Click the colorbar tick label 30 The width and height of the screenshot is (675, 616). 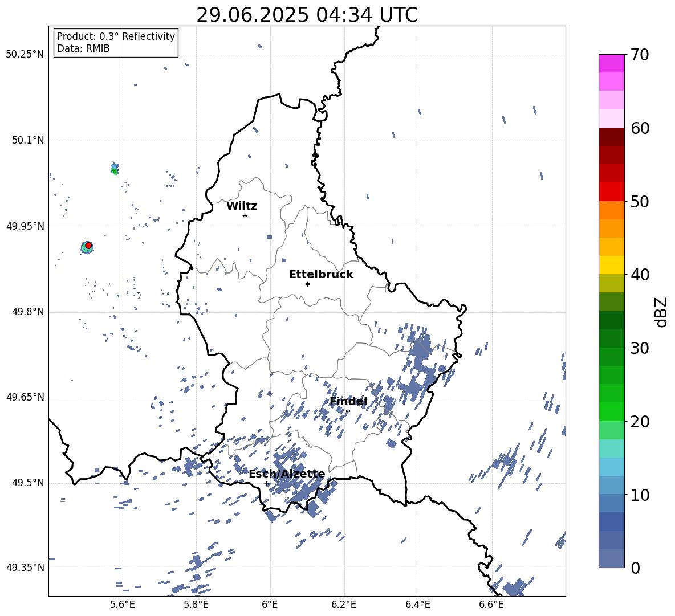click(640, 348)
